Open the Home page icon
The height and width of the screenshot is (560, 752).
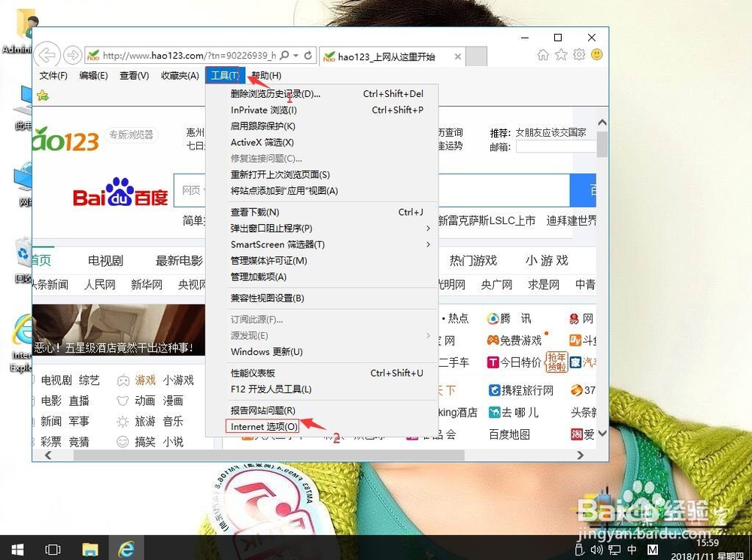543,55
